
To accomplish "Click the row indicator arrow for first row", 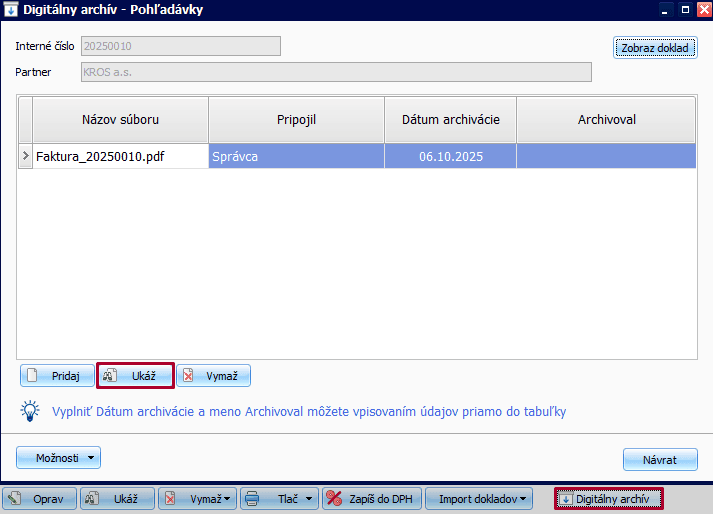I will click(25, 156).
